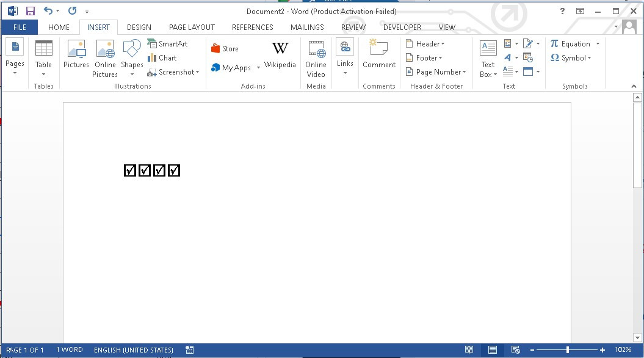
Task: Click the 102% zoom level button
Action: tap(623, 350)
